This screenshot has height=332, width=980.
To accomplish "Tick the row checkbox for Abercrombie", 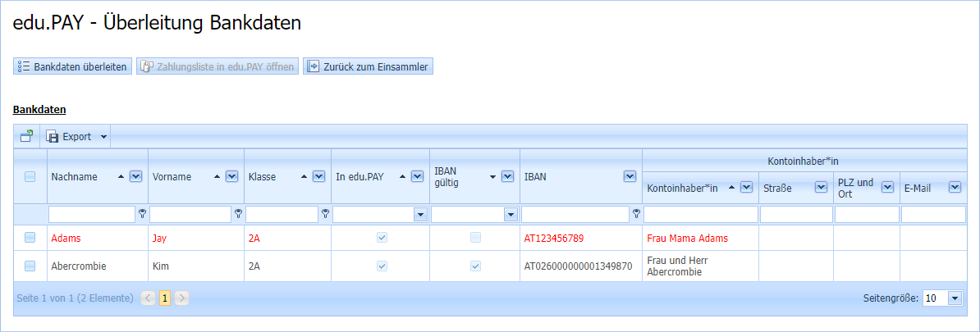I will click(30, 266).
